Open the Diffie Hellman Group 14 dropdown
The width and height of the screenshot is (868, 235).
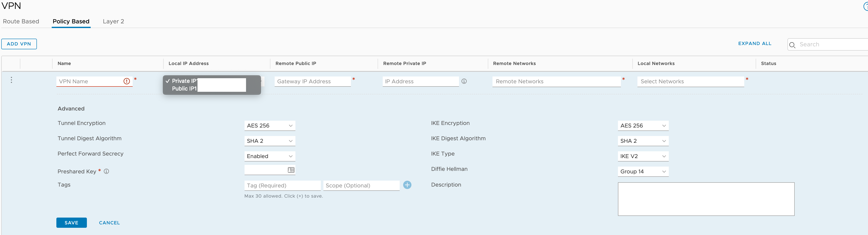643,171
